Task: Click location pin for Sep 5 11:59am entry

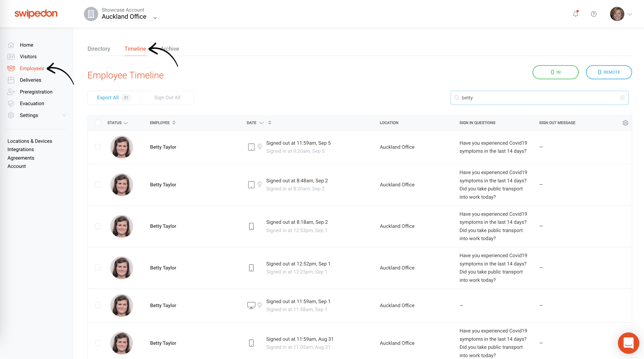Action: coord(259,147)
